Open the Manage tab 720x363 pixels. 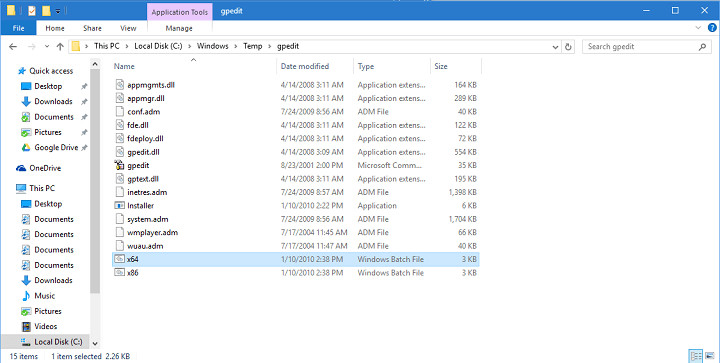179,28
